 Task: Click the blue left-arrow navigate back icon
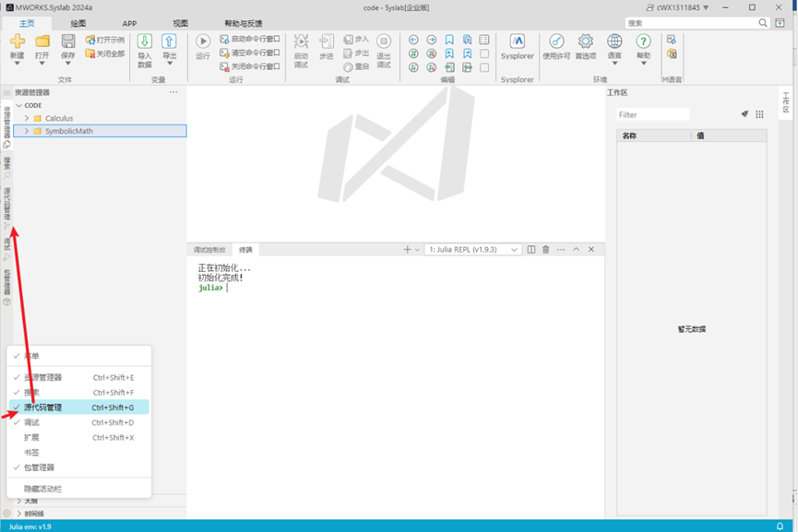413,40
